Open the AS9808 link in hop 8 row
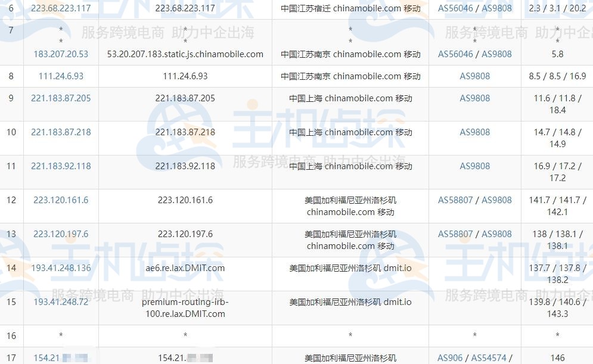The width and height of the screenshot is (593, 364). click(x=474, y=76)
